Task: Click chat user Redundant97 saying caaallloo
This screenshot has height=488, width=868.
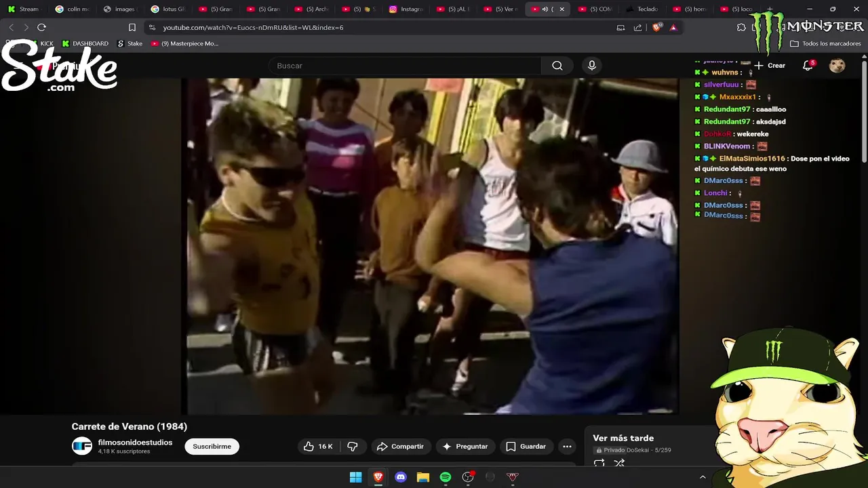Action: coord(727,109)
